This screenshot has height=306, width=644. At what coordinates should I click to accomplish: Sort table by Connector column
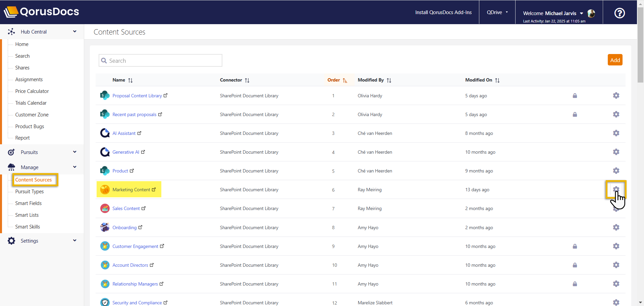tap(234, 80)
